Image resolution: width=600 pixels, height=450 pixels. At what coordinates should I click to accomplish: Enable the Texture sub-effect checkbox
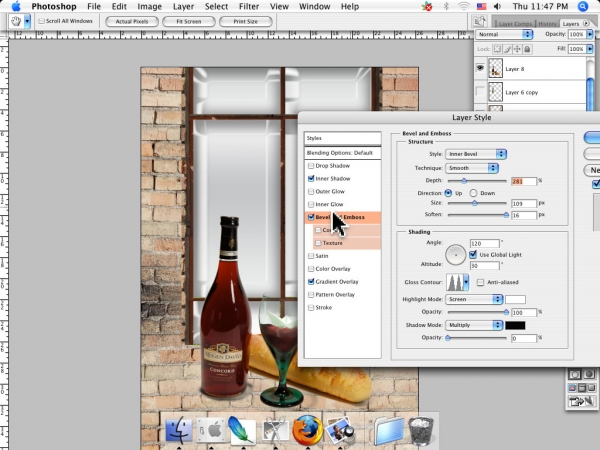click(318, 243)
